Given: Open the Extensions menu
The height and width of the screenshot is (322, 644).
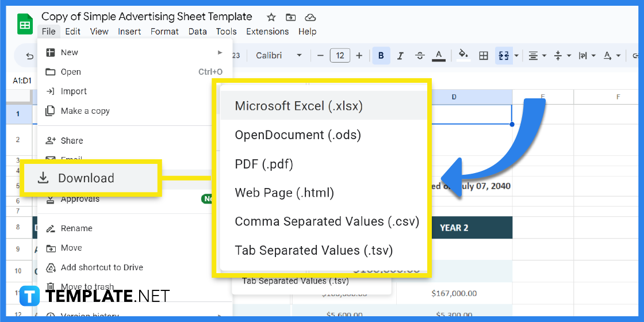Looking at the screenshot, I should [267, 31].
